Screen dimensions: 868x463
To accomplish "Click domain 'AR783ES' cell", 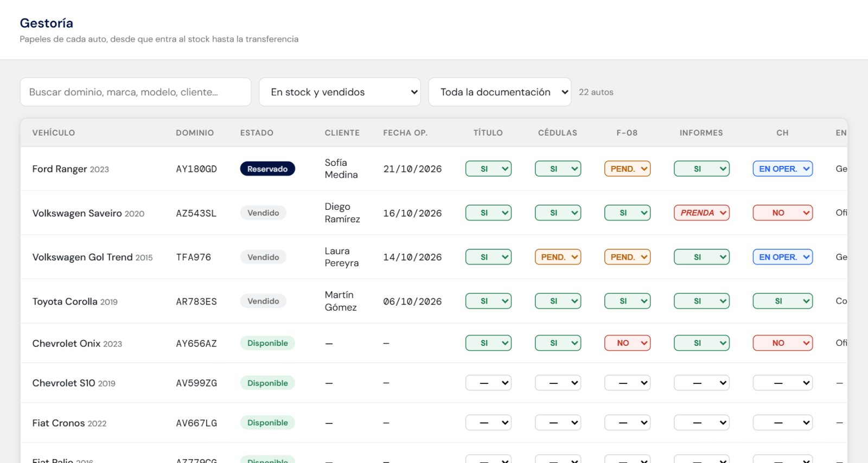I will coord(196,301).
